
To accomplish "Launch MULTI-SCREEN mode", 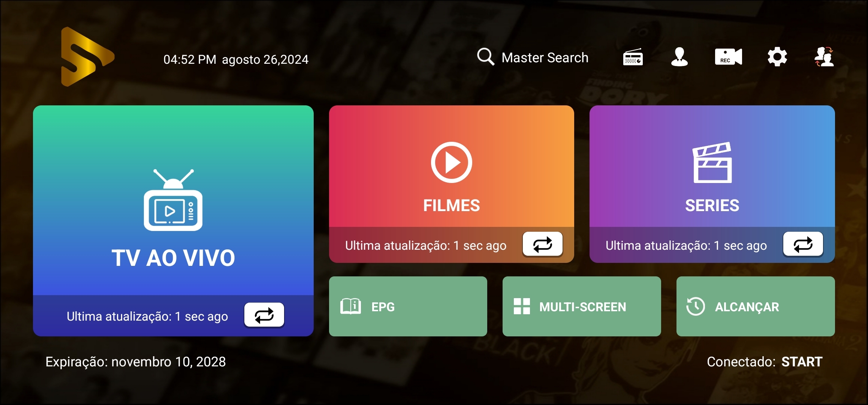I will [581, 306].
